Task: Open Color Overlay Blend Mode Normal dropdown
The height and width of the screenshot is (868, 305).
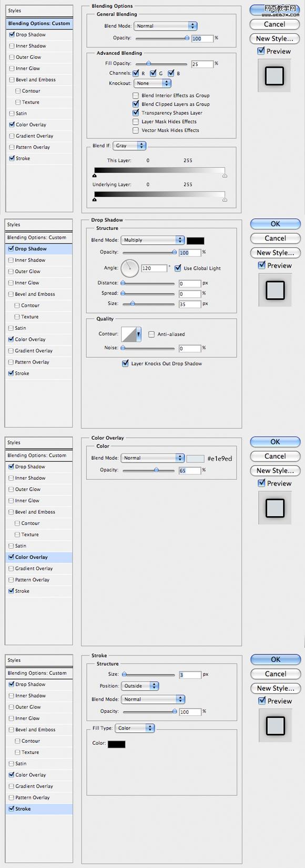Action: point(152,458)
